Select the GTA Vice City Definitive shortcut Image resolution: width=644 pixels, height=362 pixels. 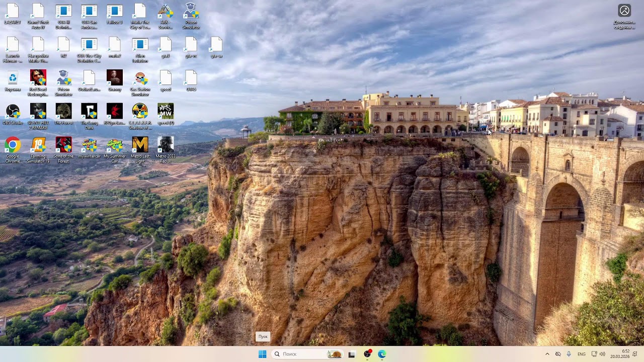pos(89,50)
